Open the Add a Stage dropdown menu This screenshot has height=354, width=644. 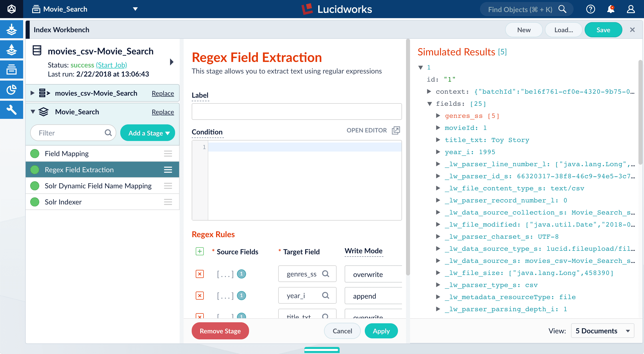tap(147, 133)
